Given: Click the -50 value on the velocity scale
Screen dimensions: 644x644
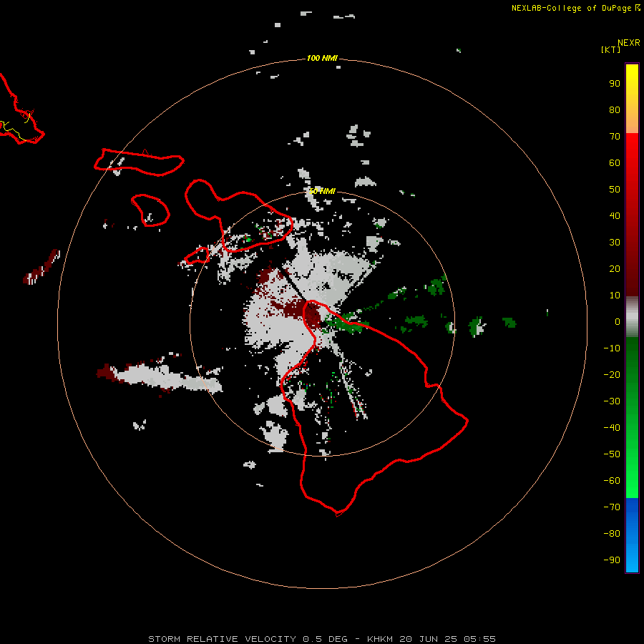Looking at the screenshot, I should (x=612, y=454).
